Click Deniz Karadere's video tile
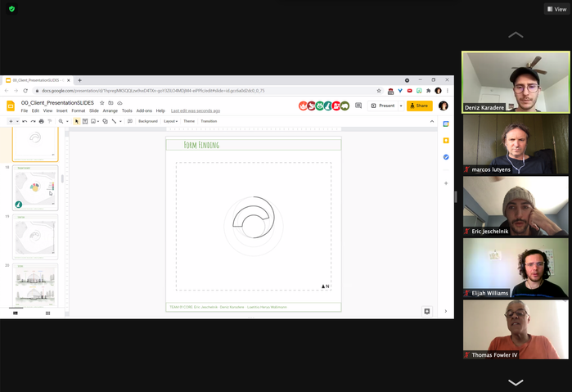Screen dimensions: 572x392 pyautogui.click(x=516, y=82)
